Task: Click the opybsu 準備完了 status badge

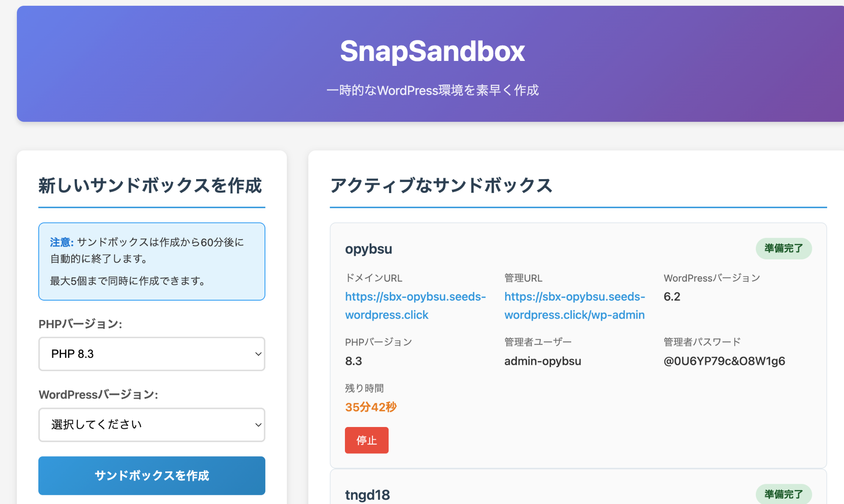Action: (783, 248)
